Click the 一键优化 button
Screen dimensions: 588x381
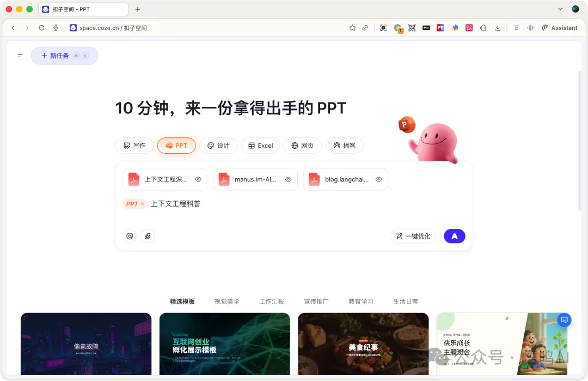pos(413,236)
